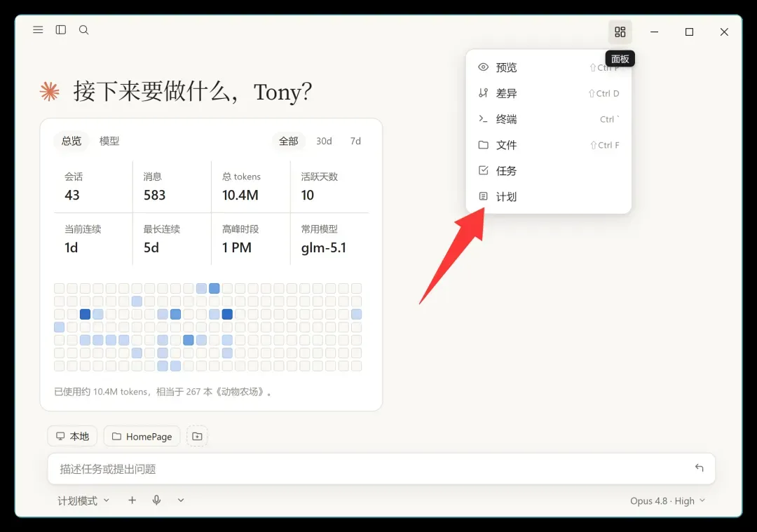Click the panel grid icon button
Image resolution: width=757 pixels, height=532 pixels.
tap(620, 32)
